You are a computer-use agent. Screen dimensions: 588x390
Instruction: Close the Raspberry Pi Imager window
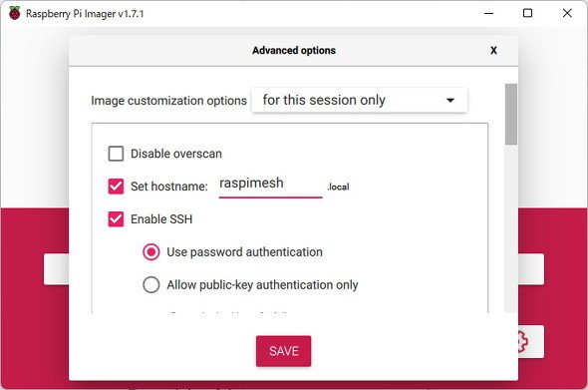point(567,13)
